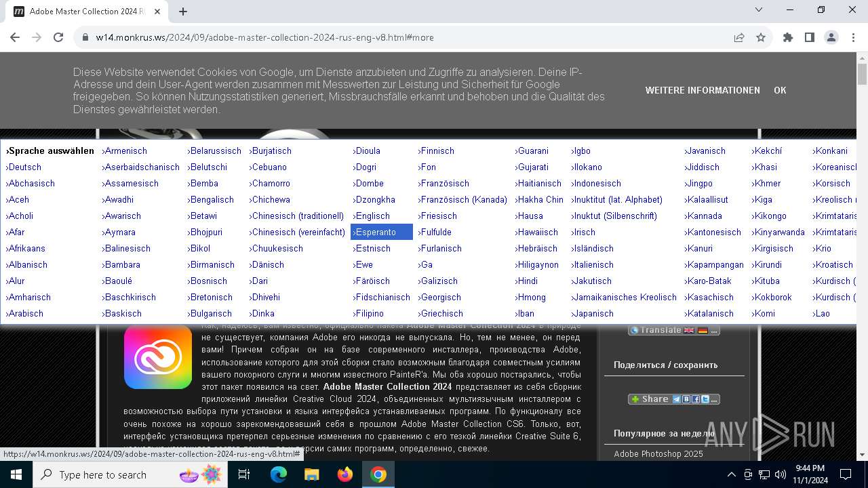
Task: Open Chrome extensions puzzle icon
Action: [788, 38]
